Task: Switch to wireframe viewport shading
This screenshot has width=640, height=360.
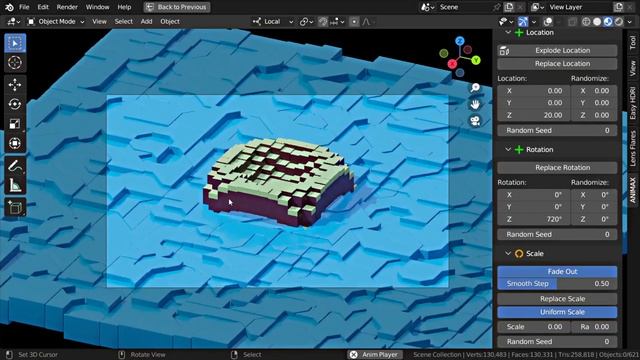Action: pyautogui.click(x=586, y=22)
